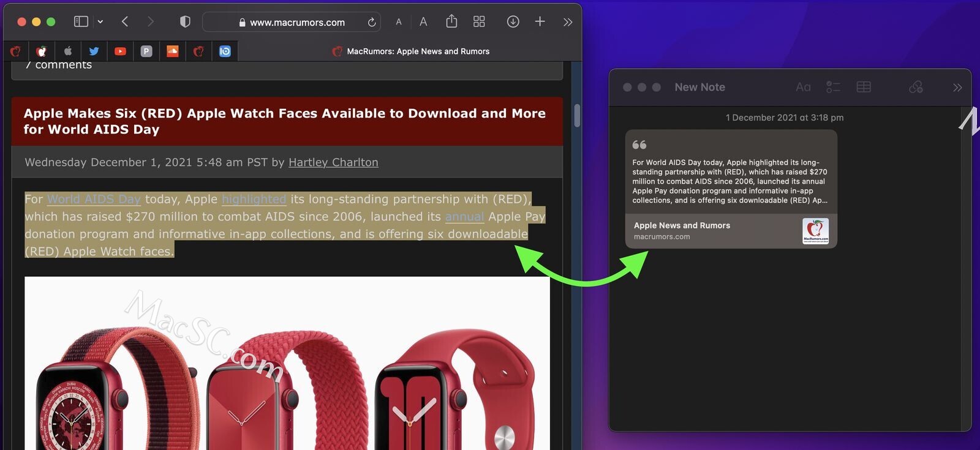Open the (RED) Apple Watch Faces headline
This screenshot has height=450, width=980.
(284, 121)
